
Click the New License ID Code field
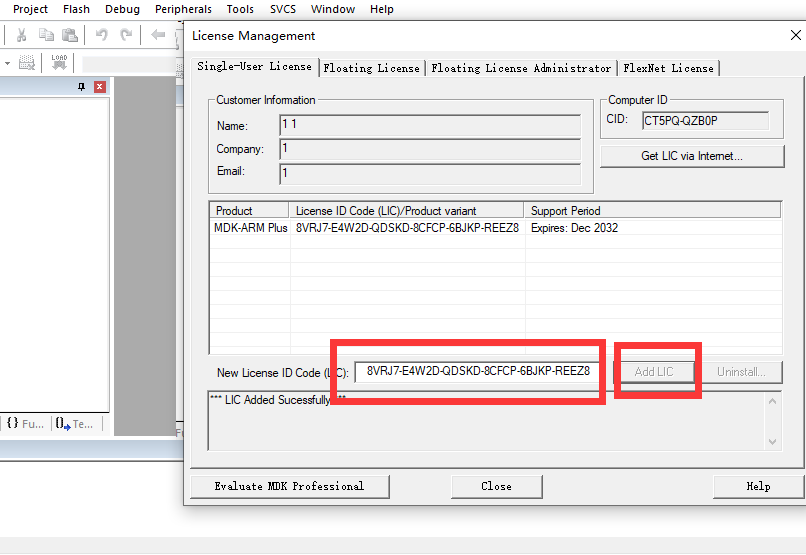pyautogui.click(x=478, y=372)
